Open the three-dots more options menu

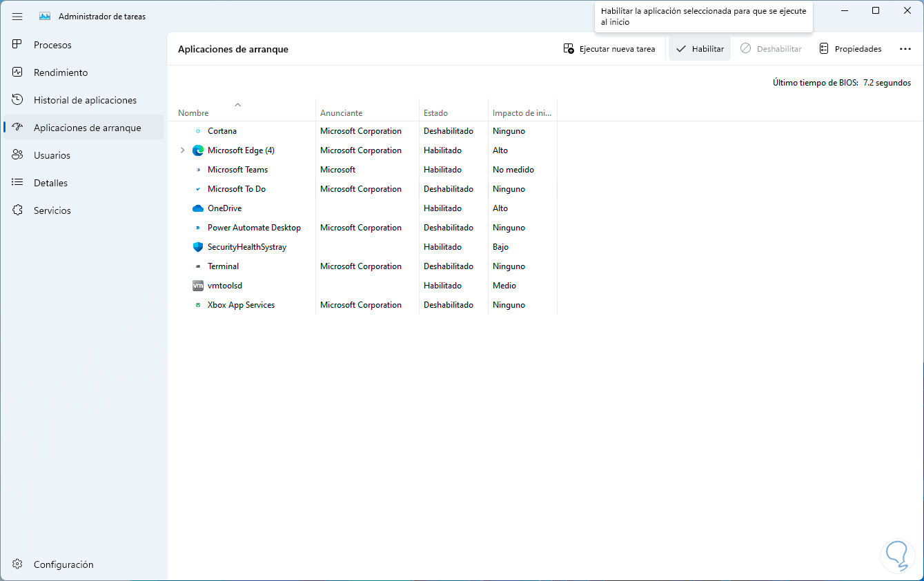pos(905,49)
